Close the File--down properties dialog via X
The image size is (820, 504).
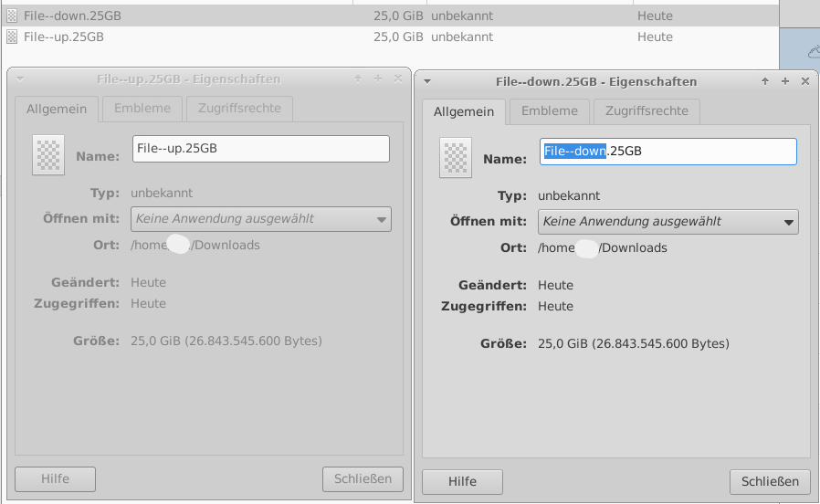pyautogui.click(x=805, y=81)
